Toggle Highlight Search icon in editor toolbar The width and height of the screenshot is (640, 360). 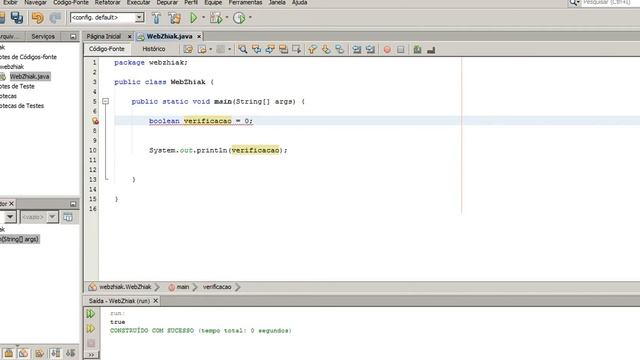(x=283, y=49)
